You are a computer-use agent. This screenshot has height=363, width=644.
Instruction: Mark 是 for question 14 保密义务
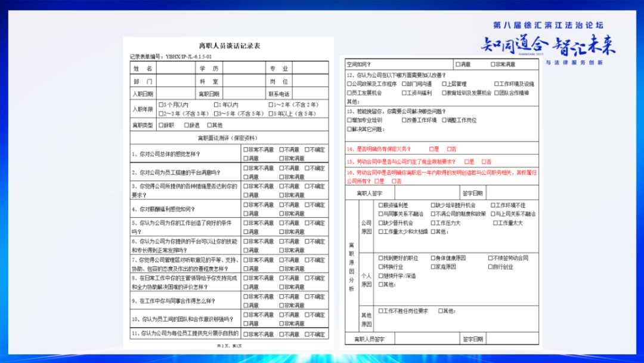pos(432,149)
